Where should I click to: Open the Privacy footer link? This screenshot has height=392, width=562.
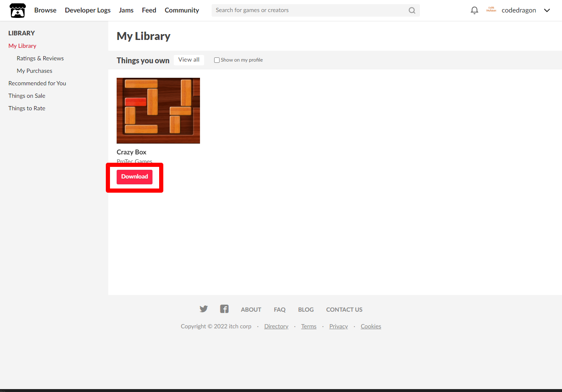click(x=339, y=326)
